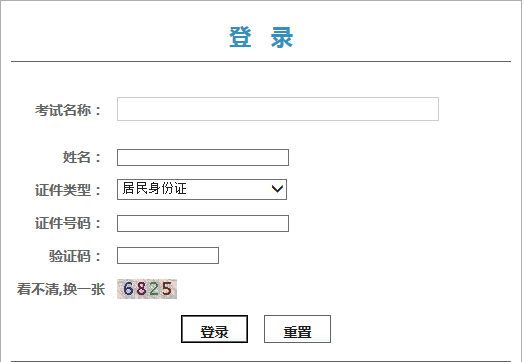
Task: Focus the 验证码 captcha input box
Action: [168, 256]
